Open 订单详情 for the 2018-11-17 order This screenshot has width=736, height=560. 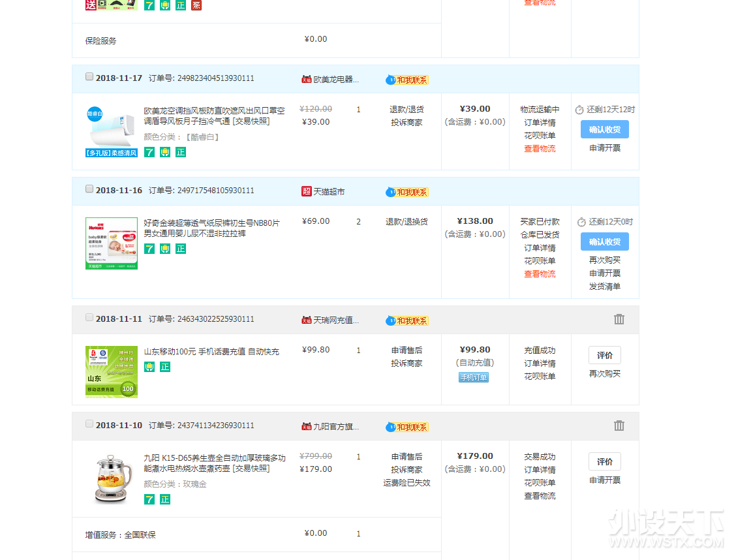click(x=540, y=123)
